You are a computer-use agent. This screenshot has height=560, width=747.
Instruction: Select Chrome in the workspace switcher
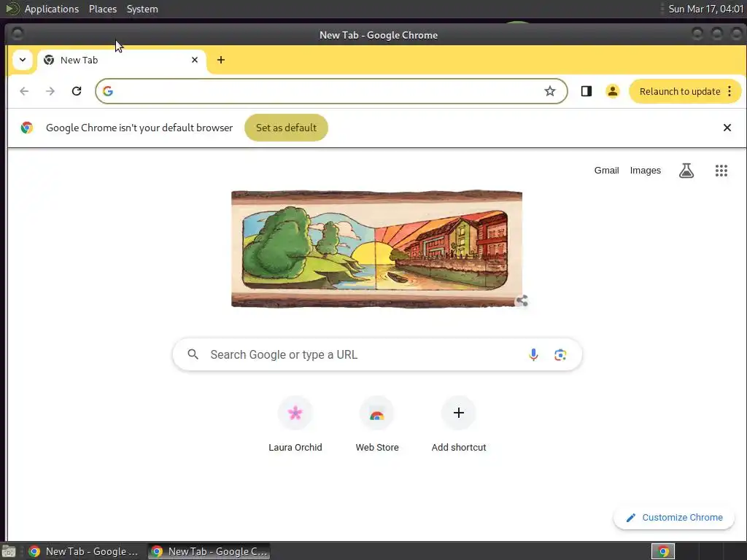pyautogui.click(x=663, y=551)
